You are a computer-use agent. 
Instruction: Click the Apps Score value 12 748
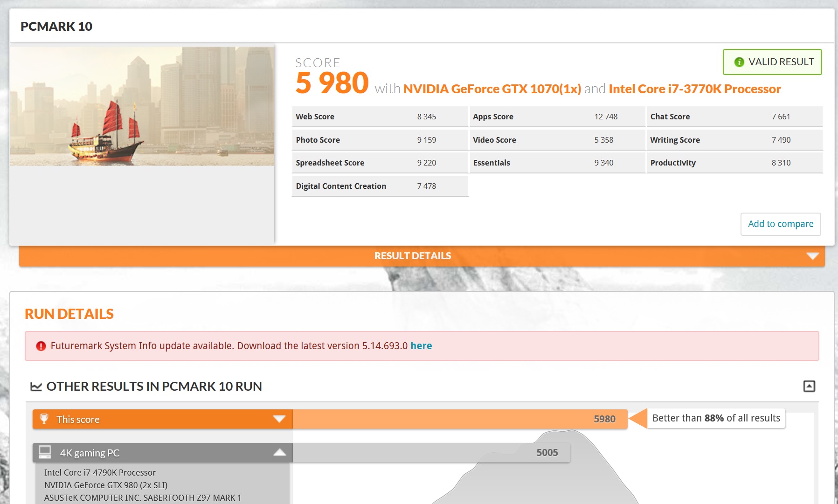(x=606, y=117)
